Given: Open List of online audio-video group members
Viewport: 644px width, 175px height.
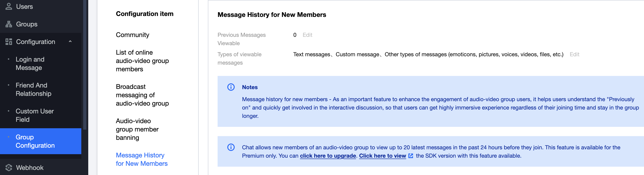Looking at the screenshot, I should pos(142,61).
